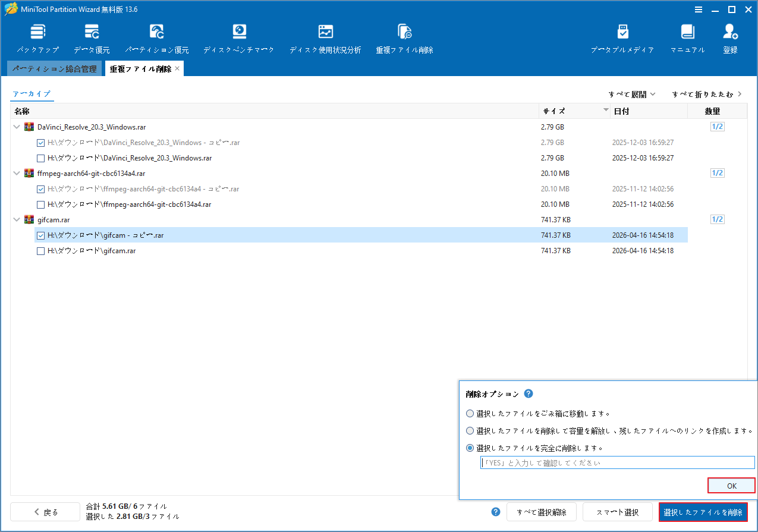
Task: Sort by サイズ column header
Action: pos(575,111)
